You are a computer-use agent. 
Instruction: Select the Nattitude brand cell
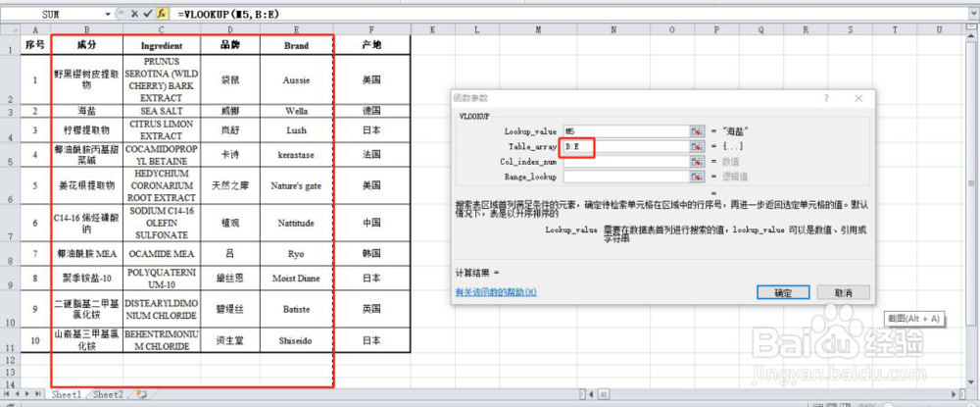(x=296, y=224)
